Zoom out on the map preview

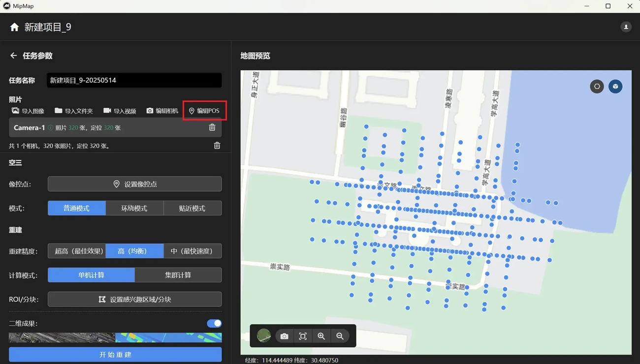pos(340,336)
